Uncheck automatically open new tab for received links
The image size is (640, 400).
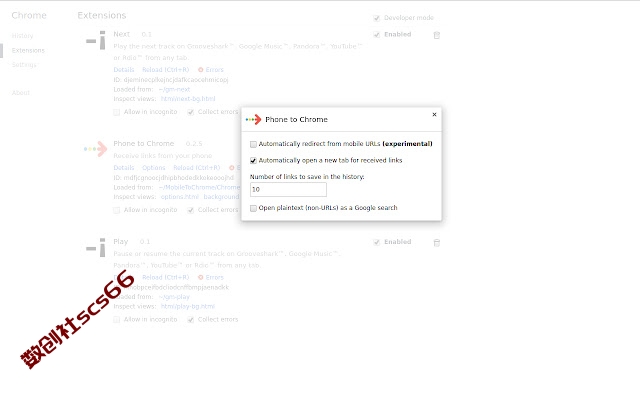(x=253, y=160)
